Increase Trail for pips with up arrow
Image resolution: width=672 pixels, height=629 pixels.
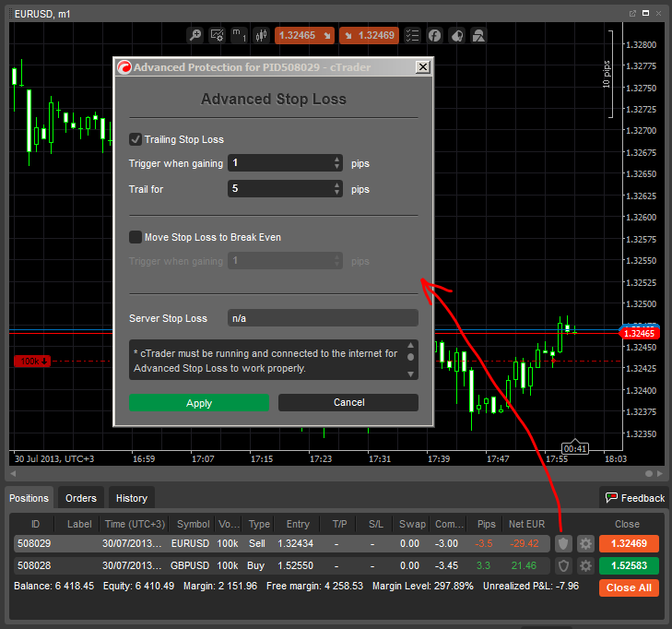click(x=336, y=185)
